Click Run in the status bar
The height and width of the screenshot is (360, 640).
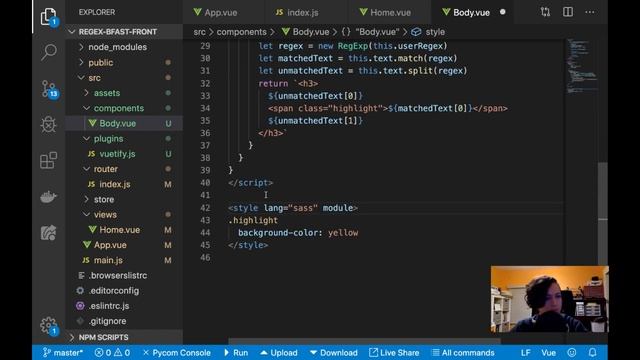coord(236,353)
